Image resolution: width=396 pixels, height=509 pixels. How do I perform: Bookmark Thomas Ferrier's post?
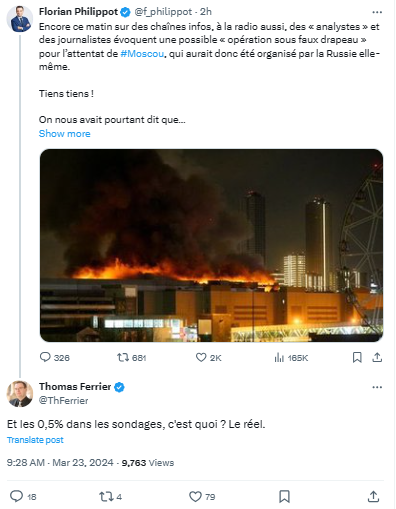point(284,496)
